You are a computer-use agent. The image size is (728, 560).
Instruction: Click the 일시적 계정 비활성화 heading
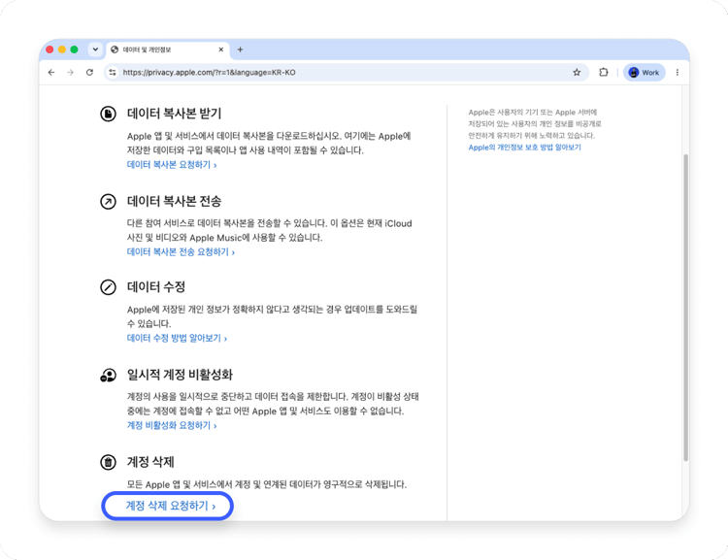tap(180, 375)
